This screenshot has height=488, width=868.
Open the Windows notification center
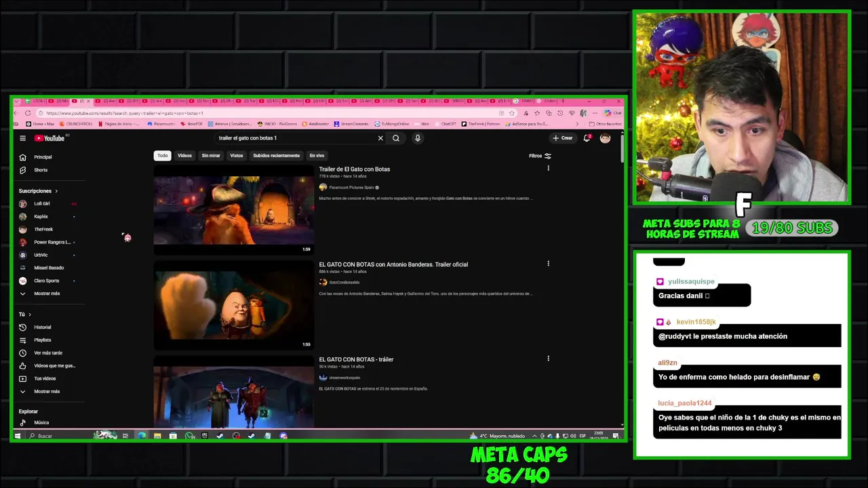(x=616, y=436)
